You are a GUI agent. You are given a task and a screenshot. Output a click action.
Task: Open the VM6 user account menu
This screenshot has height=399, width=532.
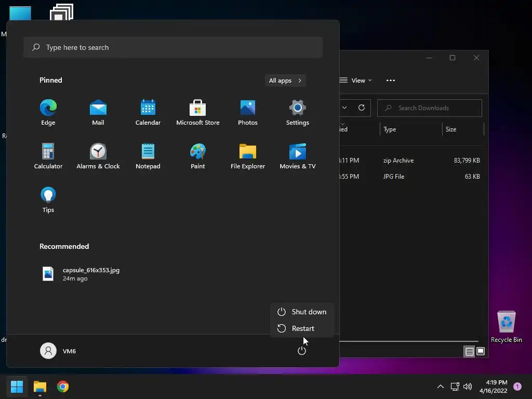pos(58,351)
